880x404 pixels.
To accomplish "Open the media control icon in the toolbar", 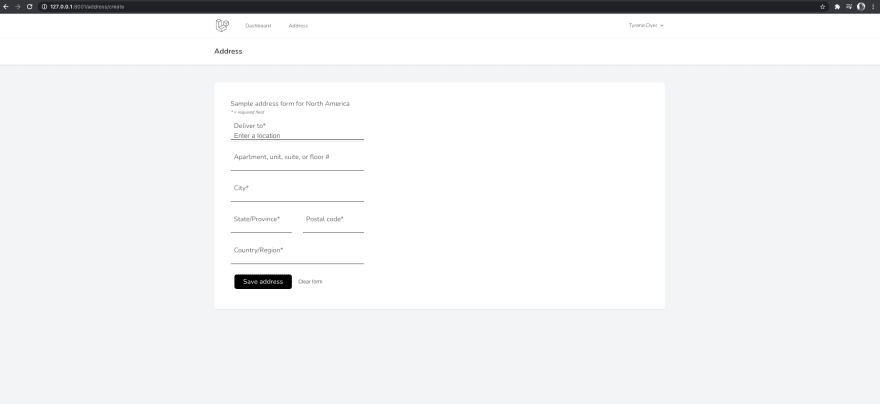I will pos(849,6).
